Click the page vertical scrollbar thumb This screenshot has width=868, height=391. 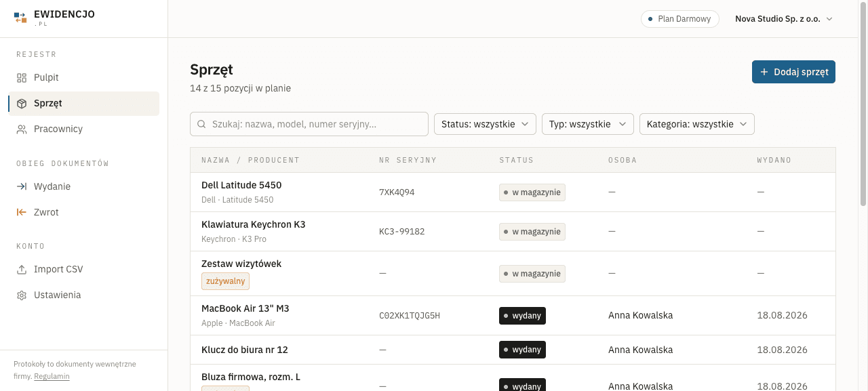pos(863,104)
